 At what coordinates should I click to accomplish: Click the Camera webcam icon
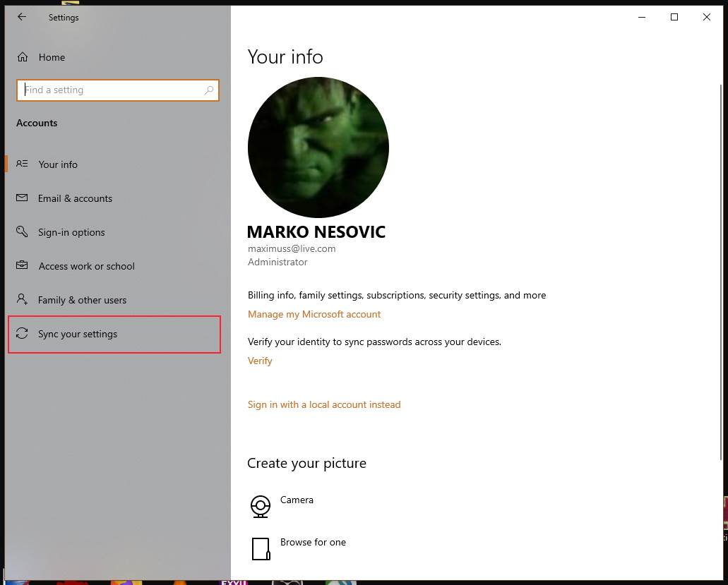261,506
